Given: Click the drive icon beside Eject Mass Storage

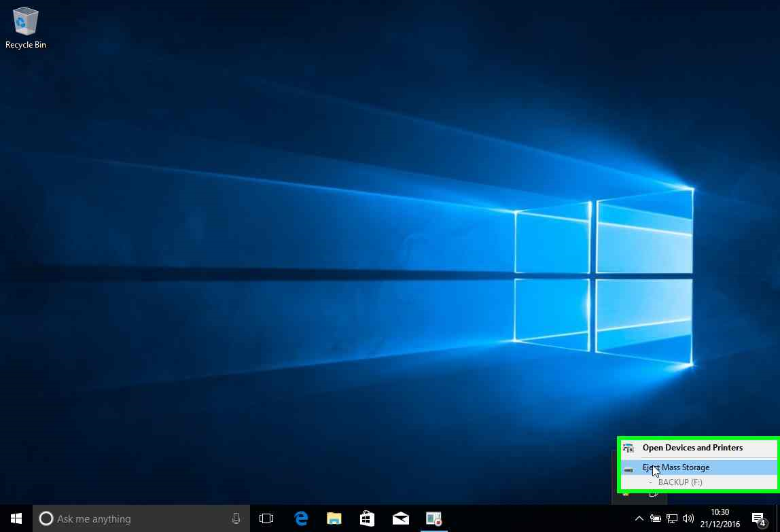Looking at the screenshot, I should 628,469.
